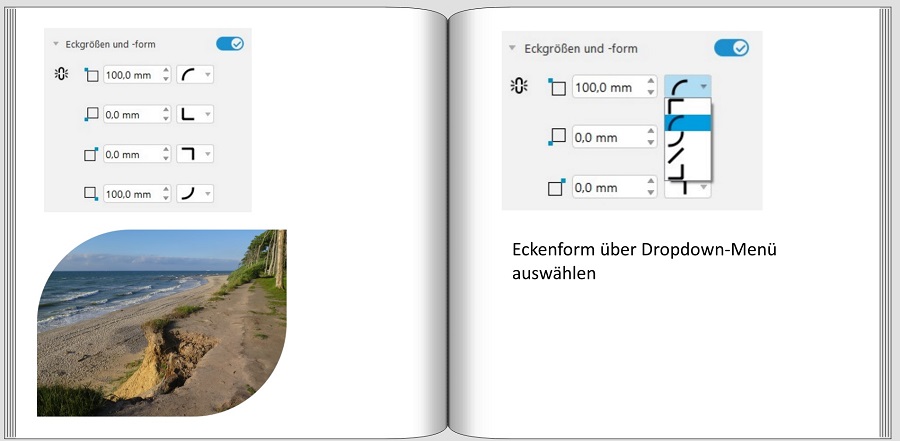
Task: Click top-left corner icon in right-page panel
Action: click(557, 87)
